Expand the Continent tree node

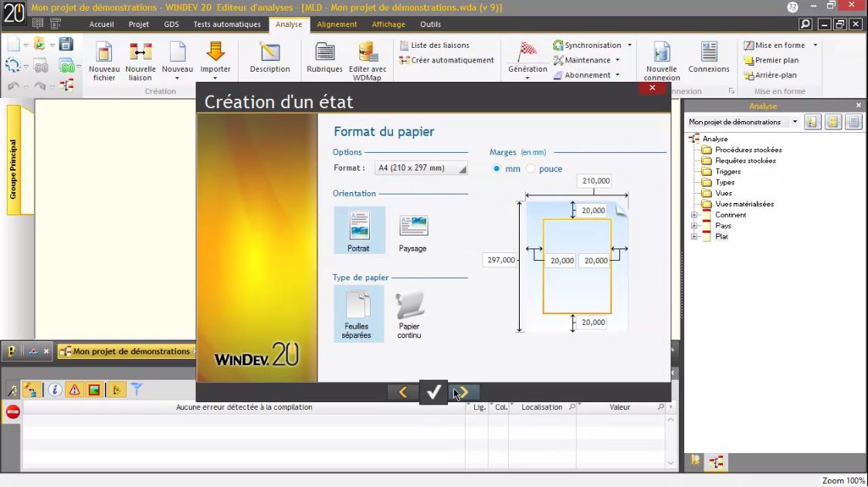coord(694,215)
